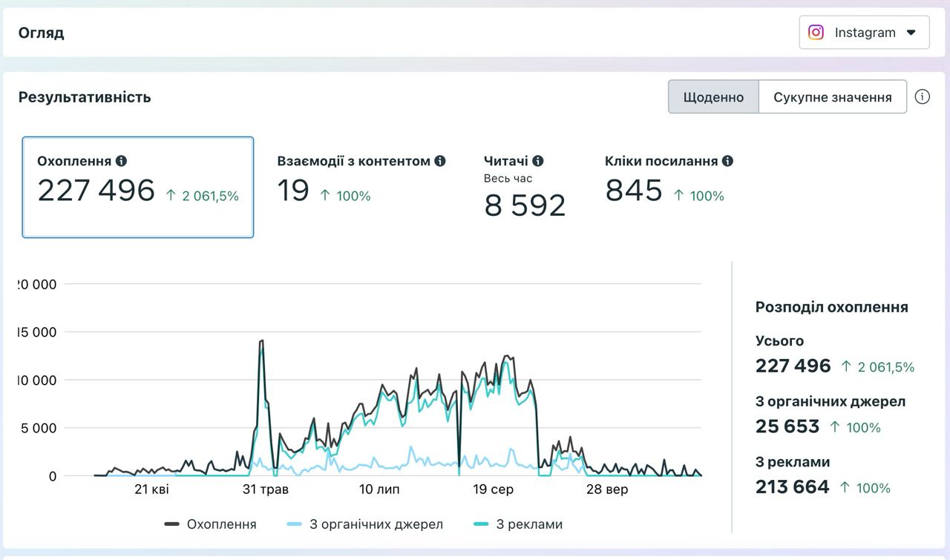Screen dimensions: 950x560
Task: Click the info icon beside Охоплення
Action: (121, 161)
